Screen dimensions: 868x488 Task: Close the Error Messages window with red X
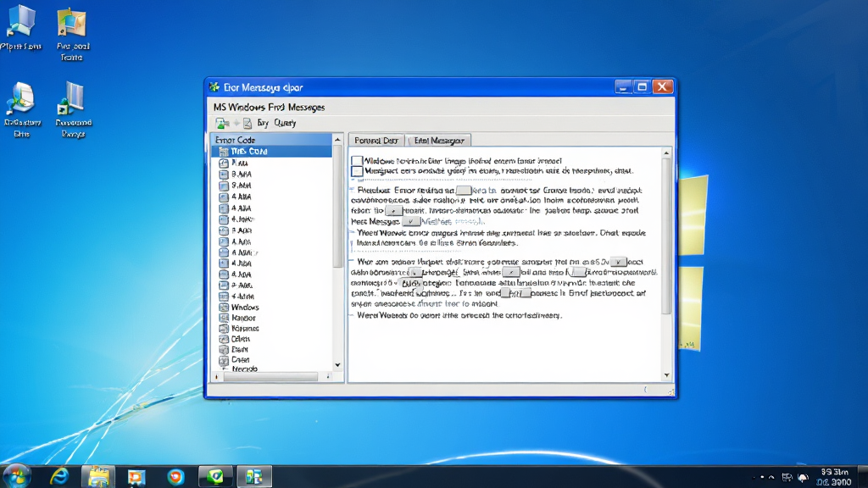(x=663, y=87)
